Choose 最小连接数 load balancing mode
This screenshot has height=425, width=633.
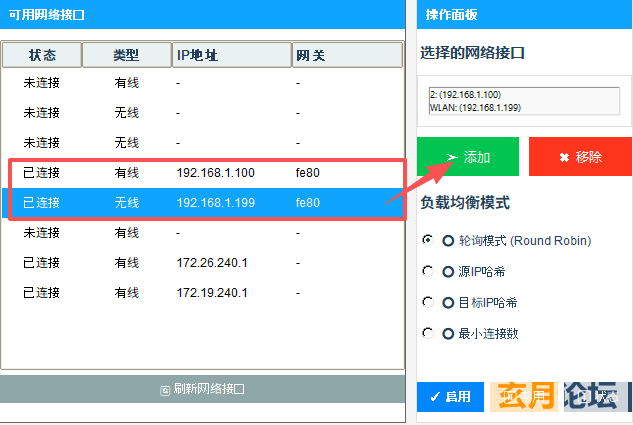click(428, 333)
